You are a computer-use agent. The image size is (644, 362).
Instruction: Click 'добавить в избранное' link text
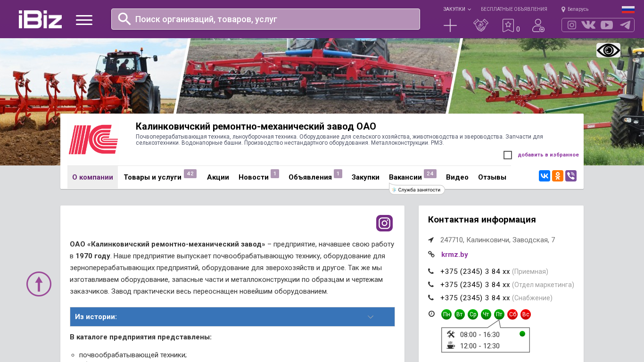pyautogui.click(x=548, y=155)
